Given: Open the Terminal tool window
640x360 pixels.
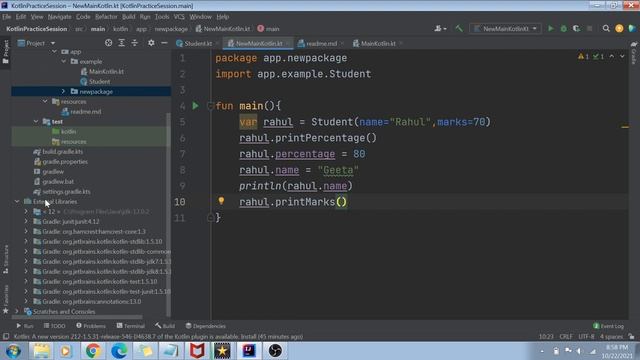Looking at the screenshot, I should [131, 326].
